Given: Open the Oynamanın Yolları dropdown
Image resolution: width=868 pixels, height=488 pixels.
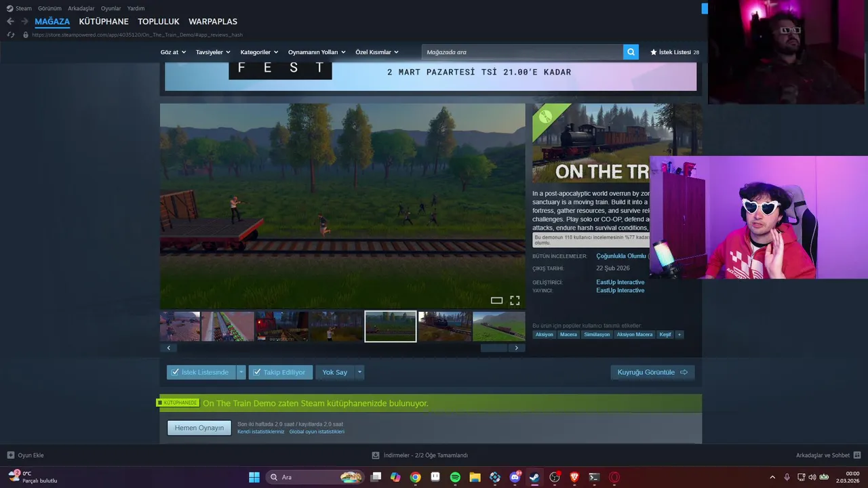Looking at the screenshot, I should pos(317,52).
